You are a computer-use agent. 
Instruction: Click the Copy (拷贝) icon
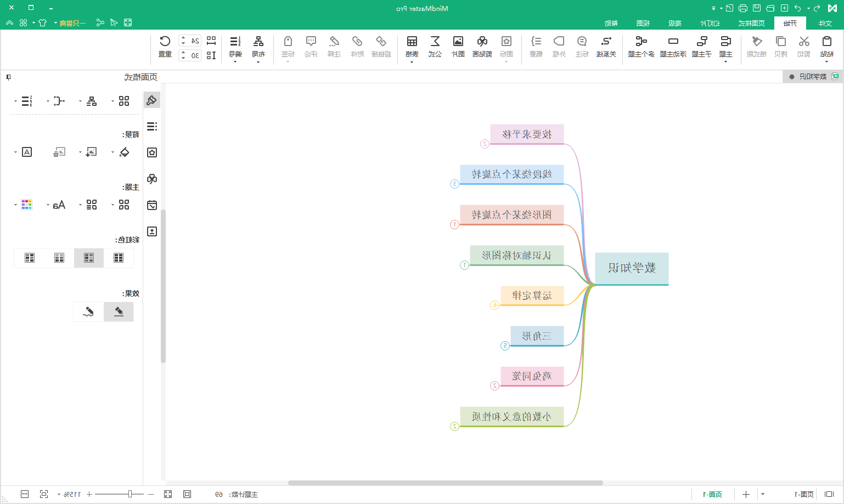tap(781, 42)
